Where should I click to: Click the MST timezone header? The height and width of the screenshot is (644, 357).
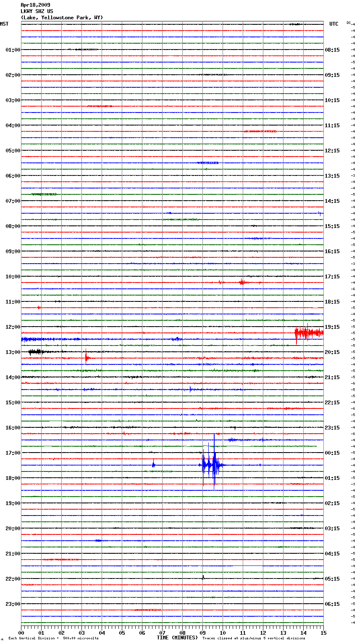click(4, 24)
